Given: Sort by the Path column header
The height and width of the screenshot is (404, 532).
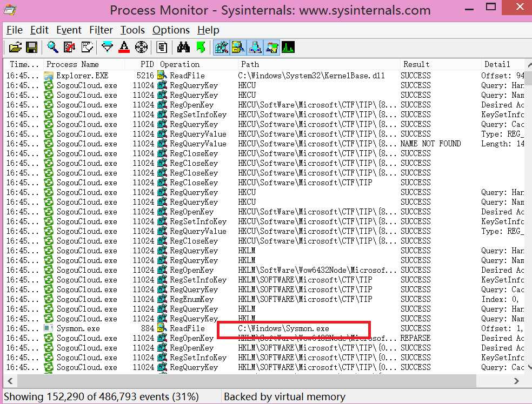Looking at the screenshot, I should click(319, 64).
